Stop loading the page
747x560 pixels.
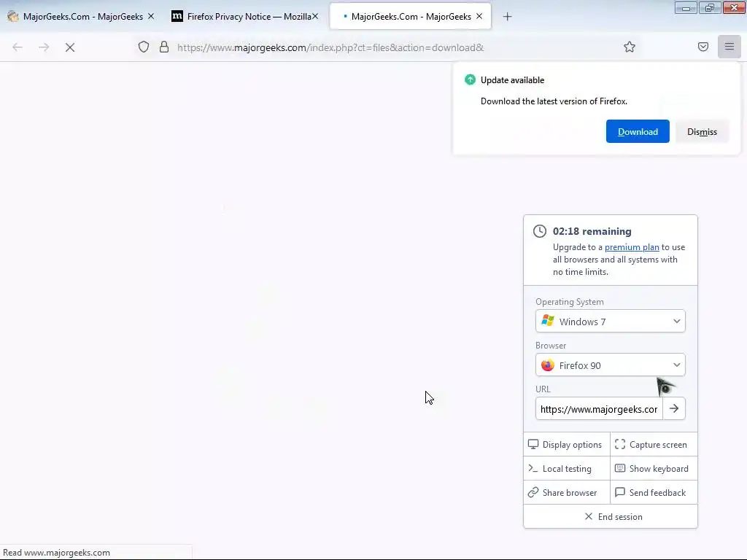(70, 47)
